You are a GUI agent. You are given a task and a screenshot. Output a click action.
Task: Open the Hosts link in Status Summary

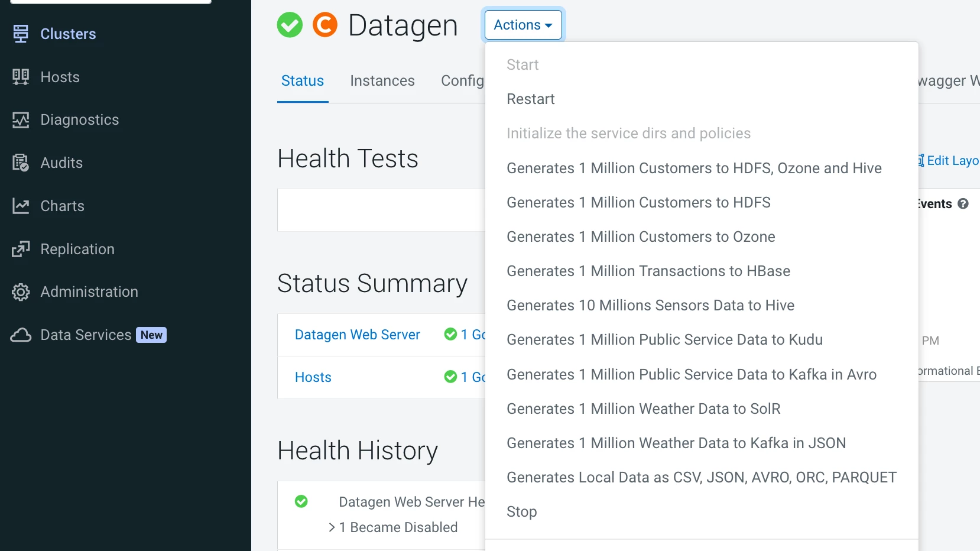click(x=313, y=377)
